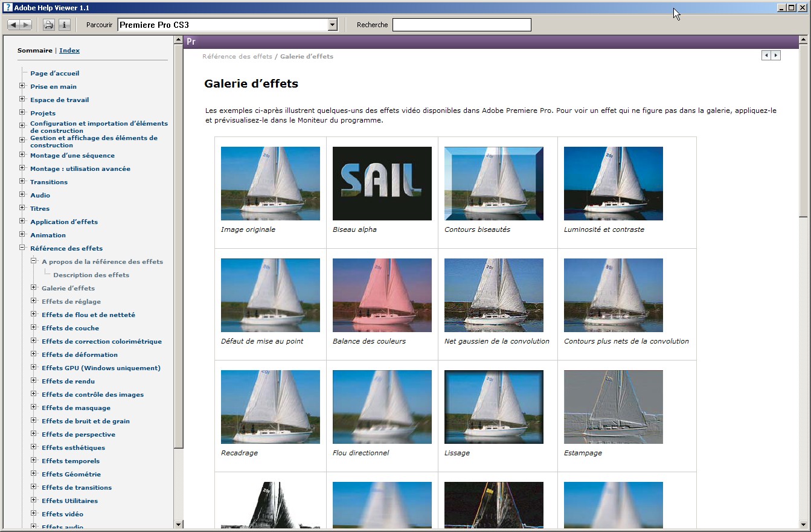Click Défaut de mise au point caption
Screen dimensions: 811x532
pos(262,341)
